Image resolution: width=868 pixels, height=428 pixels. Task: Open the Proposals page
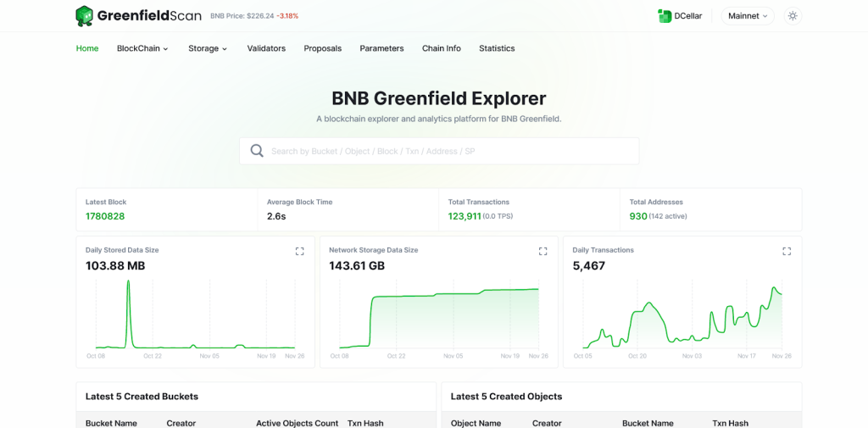coord(323,48)
